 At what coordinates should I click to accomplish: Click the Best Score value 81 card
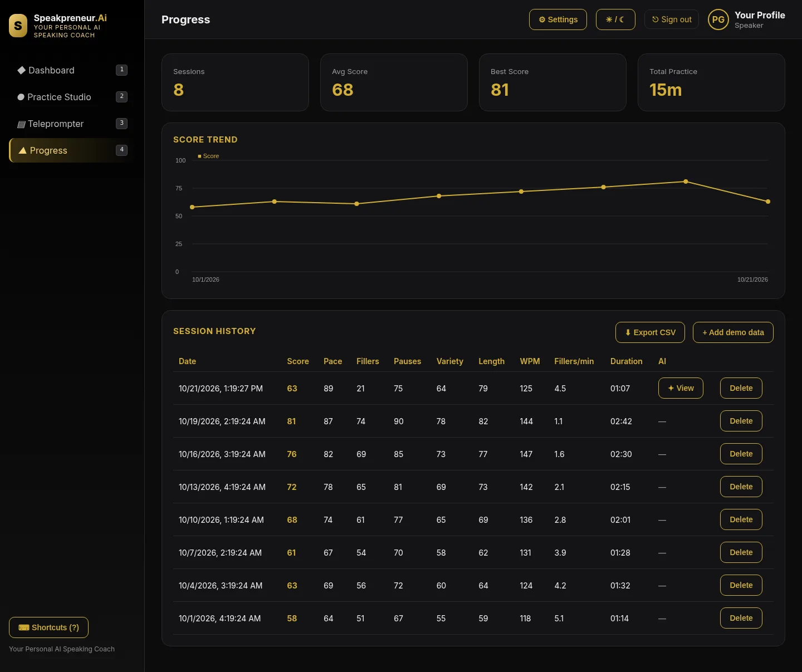(x=552, y=82)
